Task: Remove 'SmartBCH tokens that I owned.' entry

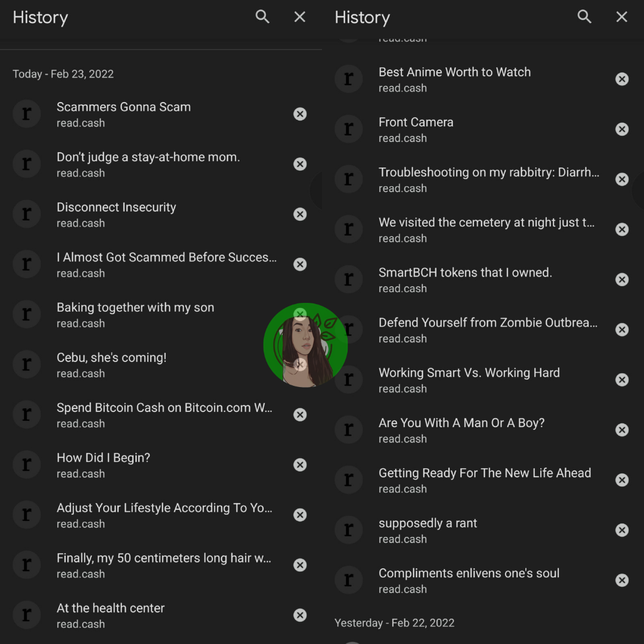Action: point(622,279)
